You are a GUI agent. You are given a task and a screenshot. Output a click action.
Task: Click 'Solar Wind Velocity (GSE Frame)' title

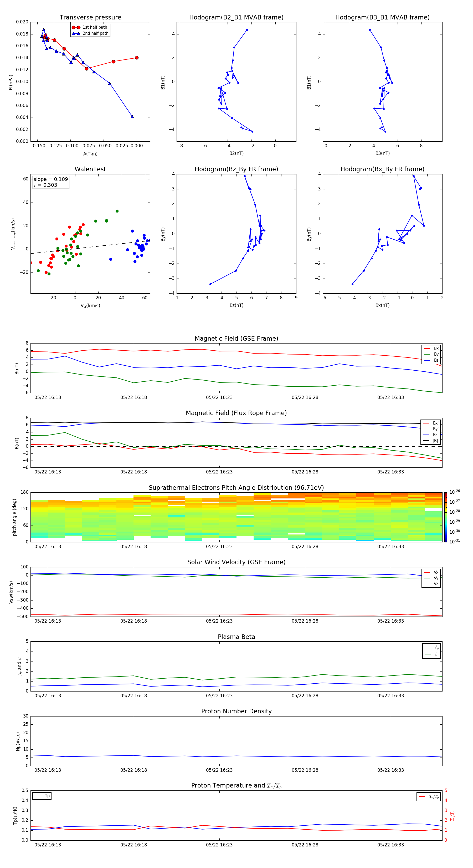click(x=236, y=562)
